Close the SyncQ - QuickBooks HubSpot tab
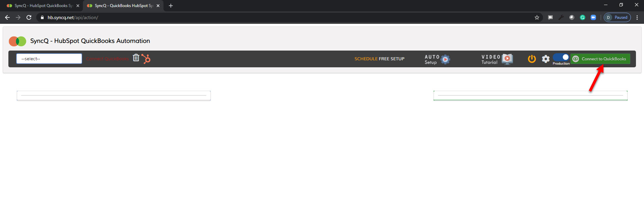 158,6
